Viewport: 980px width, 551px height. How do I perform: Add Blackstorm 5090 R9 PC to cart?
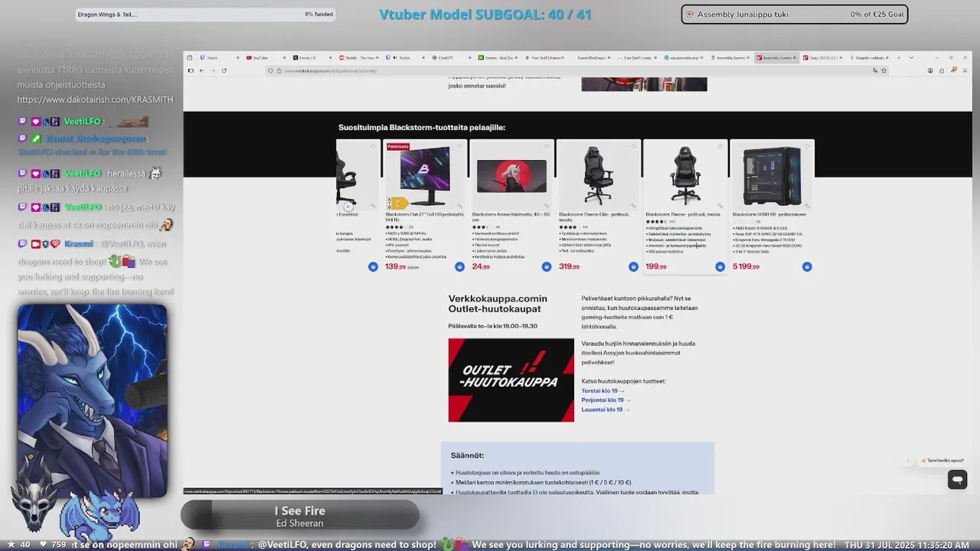point(807,266)
